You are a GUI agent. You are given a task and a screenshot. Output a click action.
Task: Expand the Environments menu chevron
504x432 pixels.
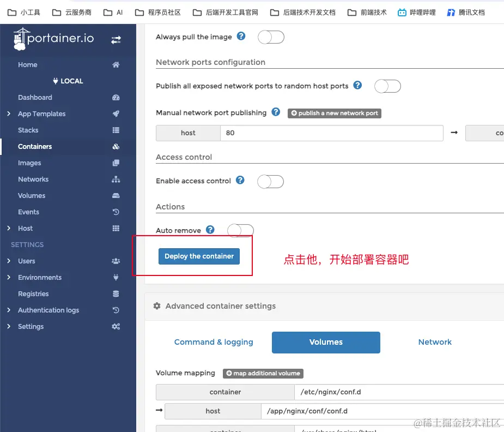coord(9,277)
